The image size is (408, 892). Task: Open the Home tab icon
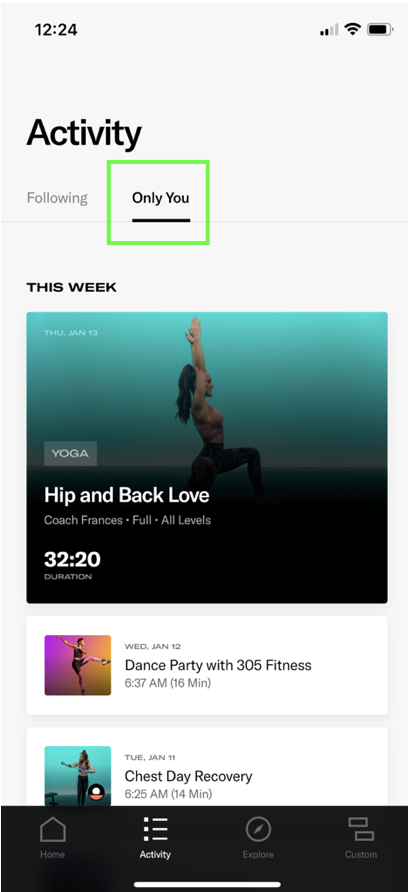[x=52, y=830]
